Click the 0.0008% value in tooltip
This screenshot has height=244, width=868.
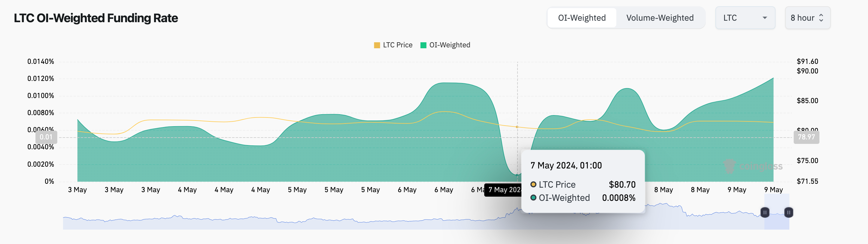(619, 198)
